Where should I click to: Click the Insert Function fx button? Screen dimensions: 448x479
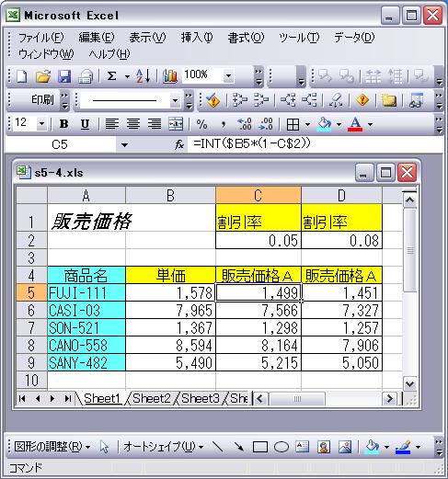click(179, 144)
